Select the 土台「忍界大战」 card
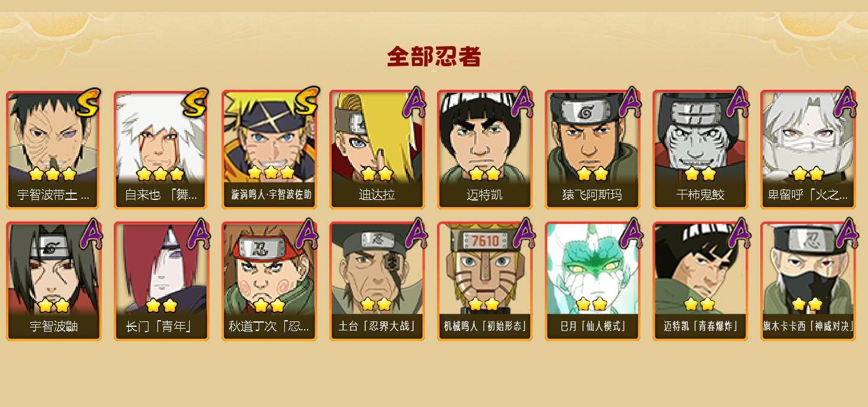The height and width of the screenshot is (407, 868). pyautogui.click(x=377, y=281)
